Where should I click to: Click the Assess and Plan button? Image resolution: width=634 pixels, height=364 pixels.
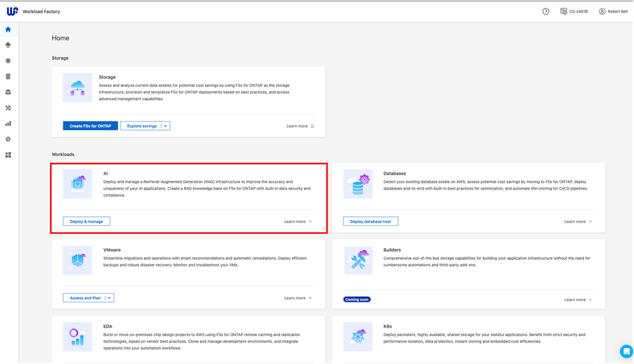[85, 298]
